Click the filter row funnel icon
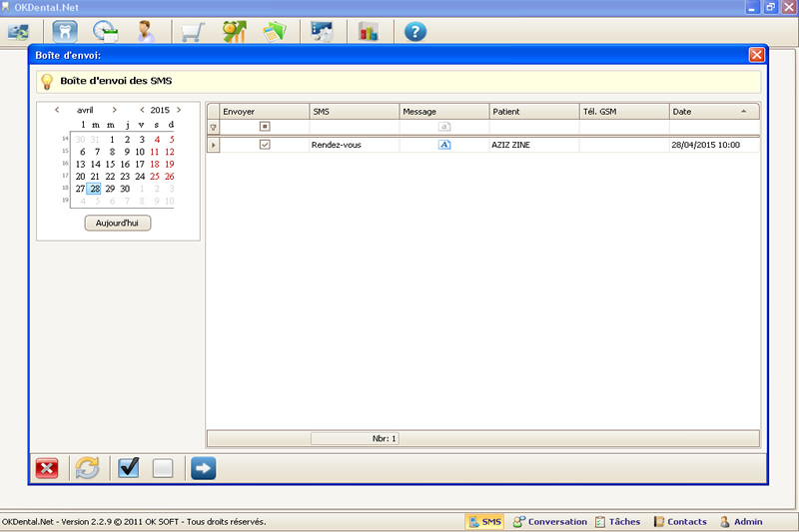The image size is (799, 532). point(214,128)
